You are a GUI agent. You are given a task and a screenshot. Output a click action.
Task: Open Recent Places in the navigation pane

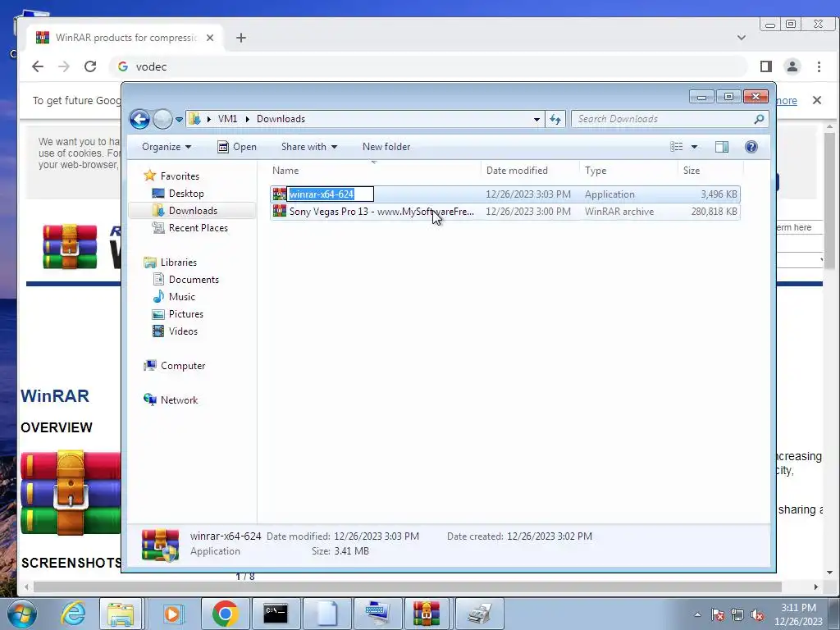click(x=198, y=228)
